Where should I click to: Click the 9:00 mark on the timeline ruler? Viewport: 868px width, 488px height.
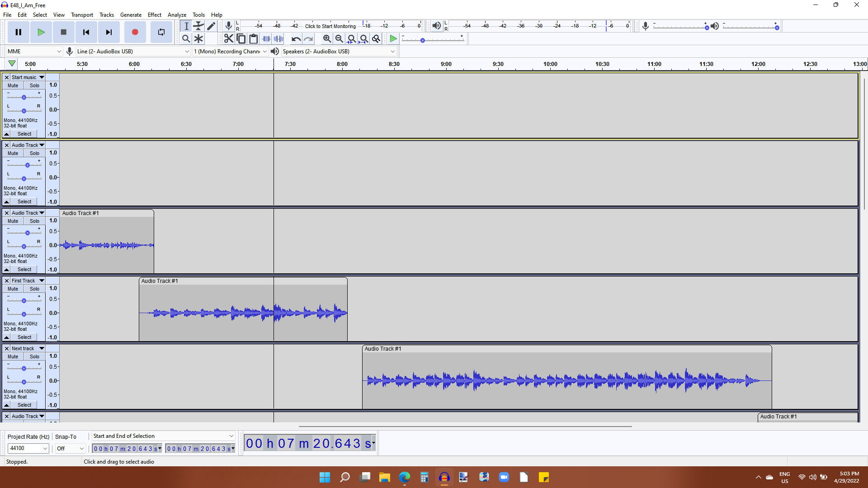point(446,64)
